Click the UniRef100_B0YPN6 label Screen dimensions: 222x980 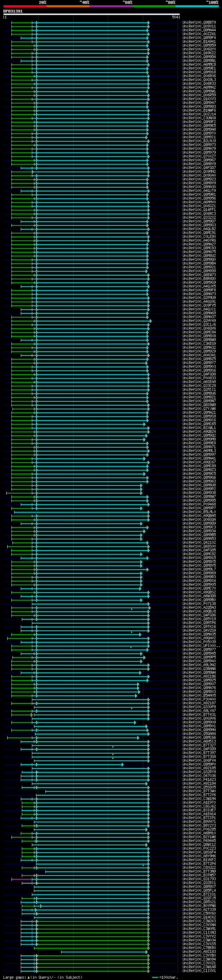click(x=199, y=906)
